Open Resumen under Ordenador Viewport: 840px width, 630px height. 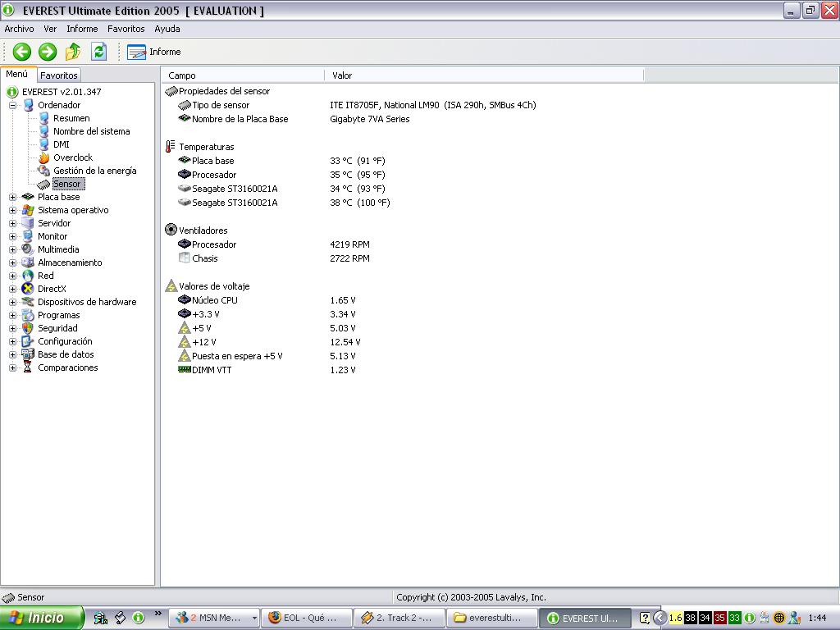pos(71,118)
